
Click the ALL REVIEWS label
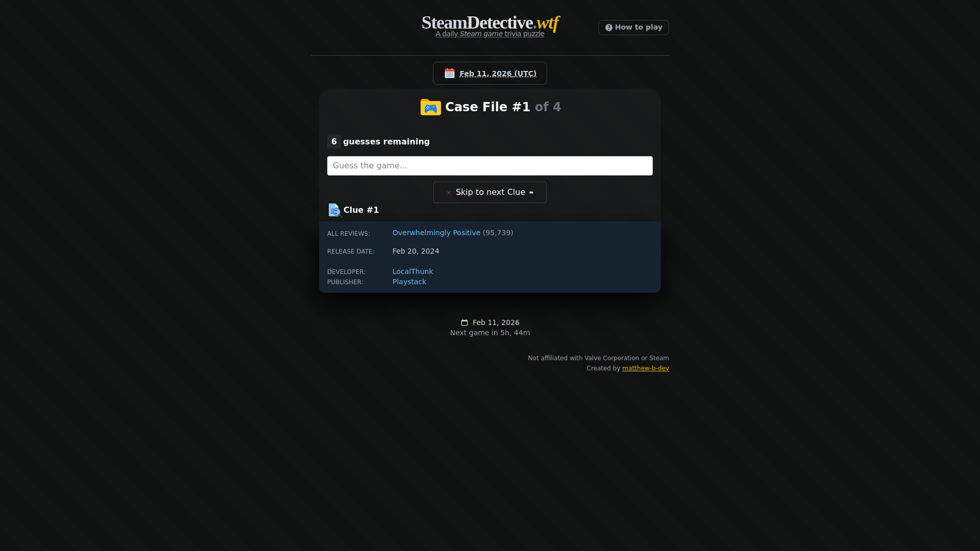click(x=349, y=234)
